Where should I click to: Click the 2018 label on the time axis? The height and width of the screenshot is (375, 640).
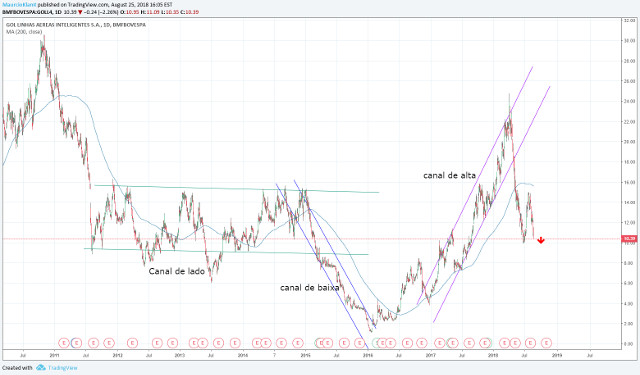coord(493,355)
